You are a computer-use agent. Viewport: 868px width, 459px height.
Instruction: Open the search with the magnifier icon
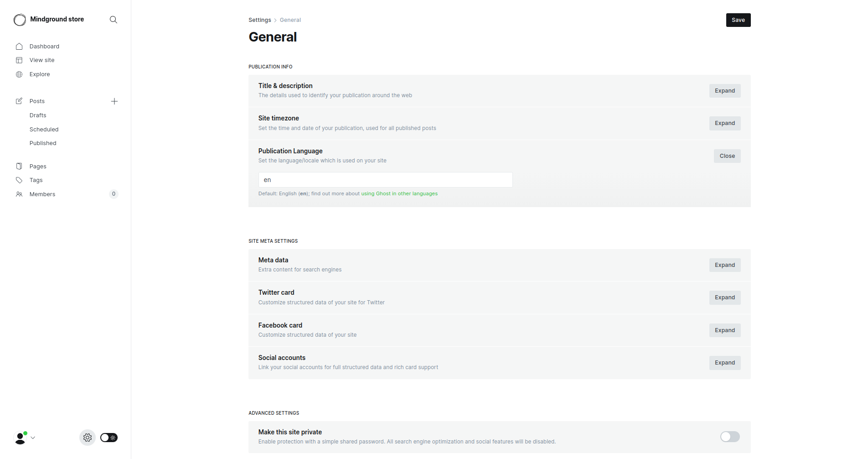[113, 20]
